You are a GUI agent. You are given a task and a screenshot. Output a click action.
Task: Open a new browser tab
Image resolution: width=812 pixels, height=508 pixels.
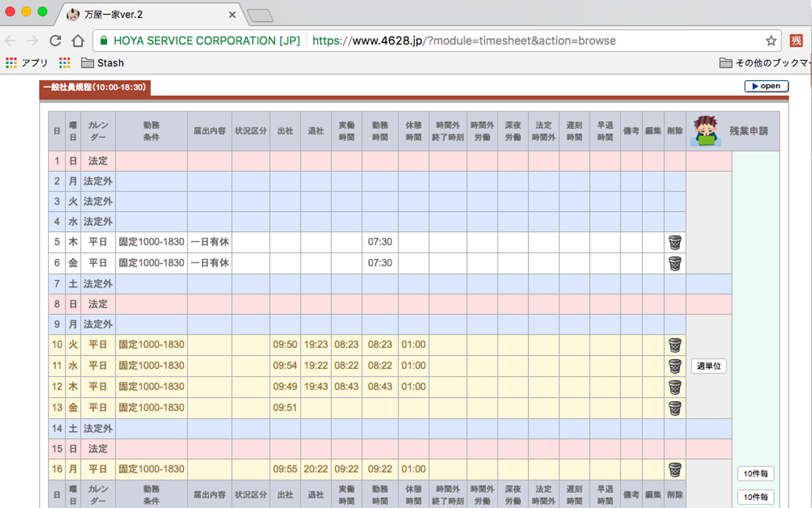tap(260, 16)
